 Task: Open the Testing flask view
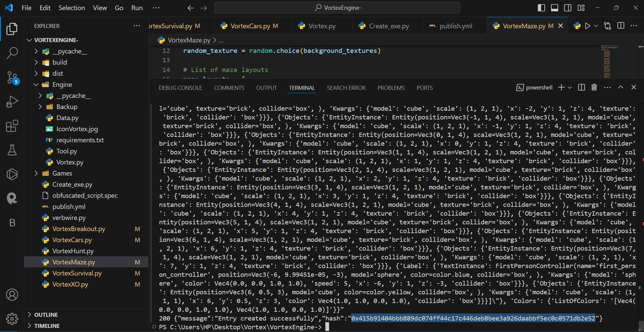pyautogui.click(x=12, y=150)
